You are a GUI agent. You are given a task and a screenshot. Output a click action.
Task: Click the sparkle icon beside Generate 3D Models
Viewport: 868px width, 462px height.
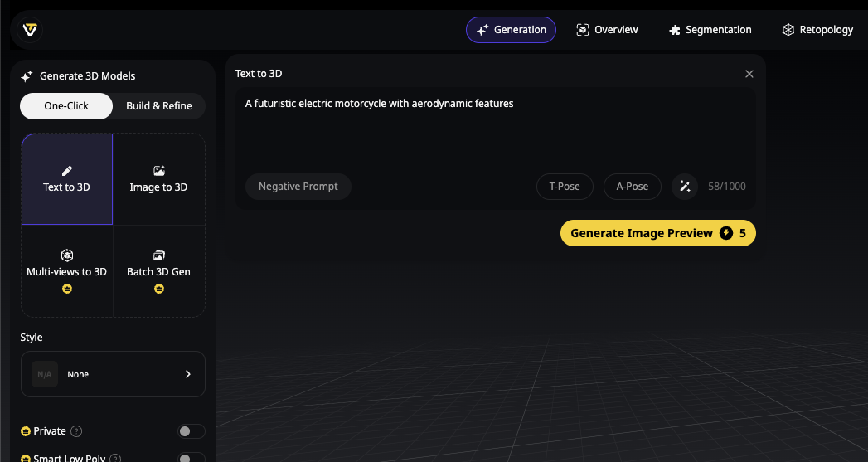click(x=27, y=76)
